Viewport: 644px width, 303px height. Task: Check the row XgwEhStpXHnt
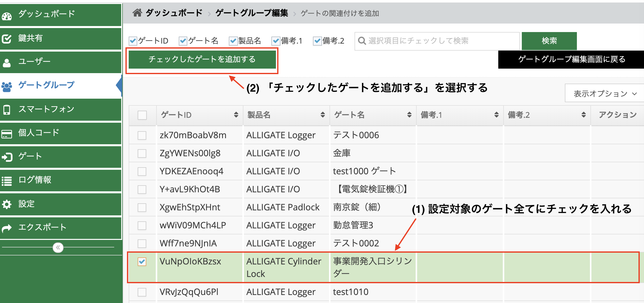pyautogui.click(x=142, y=208)
